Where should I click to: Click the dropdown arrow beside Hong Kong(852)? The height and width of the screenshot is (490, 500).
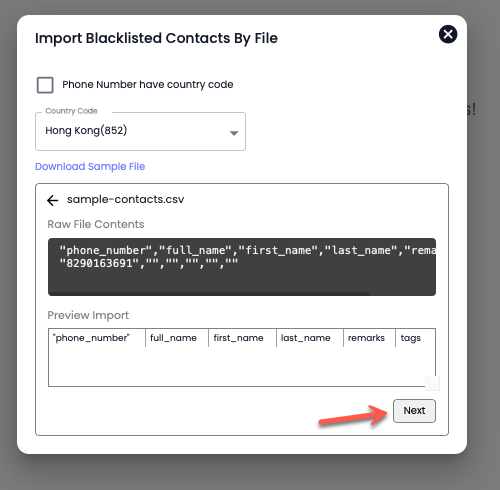pos(234,133)
